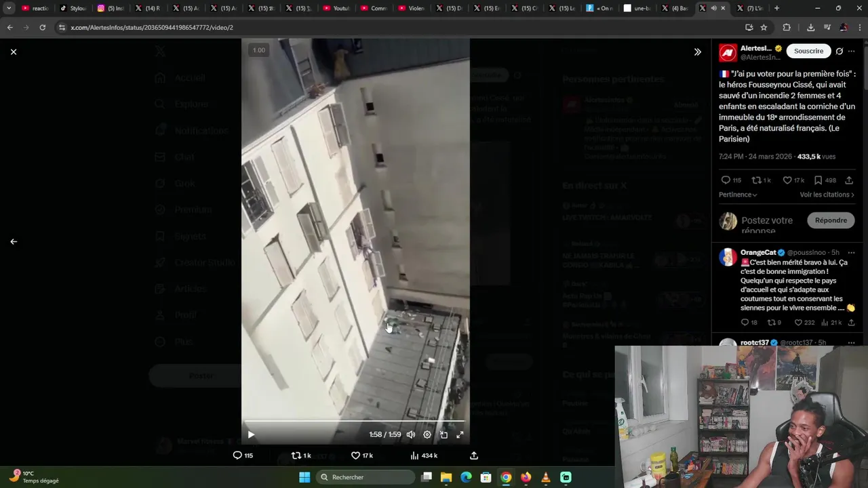Viewport: 868px width, 488px height.
Task: Mute the audio on playing X tab
Action: pos(713,8)
